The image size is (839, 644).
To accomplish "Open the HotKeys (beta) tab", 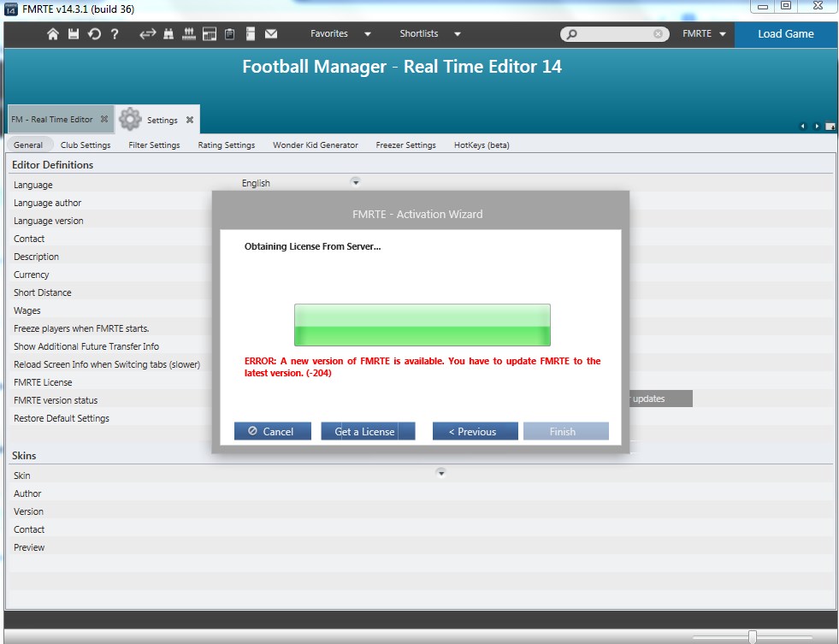I will point(482,145).
